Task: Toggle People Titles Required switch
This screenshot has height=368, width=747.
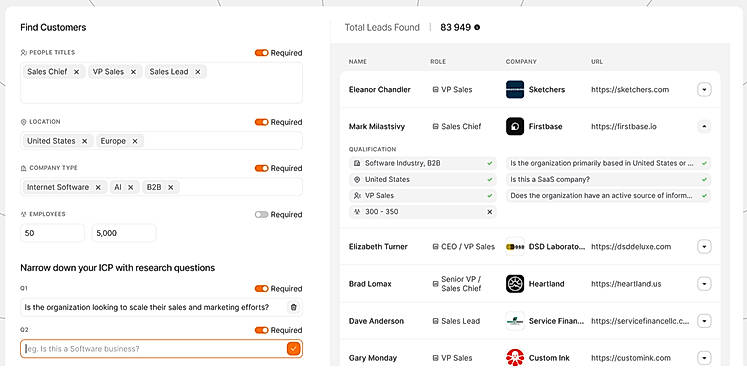Action: [262, 53]
